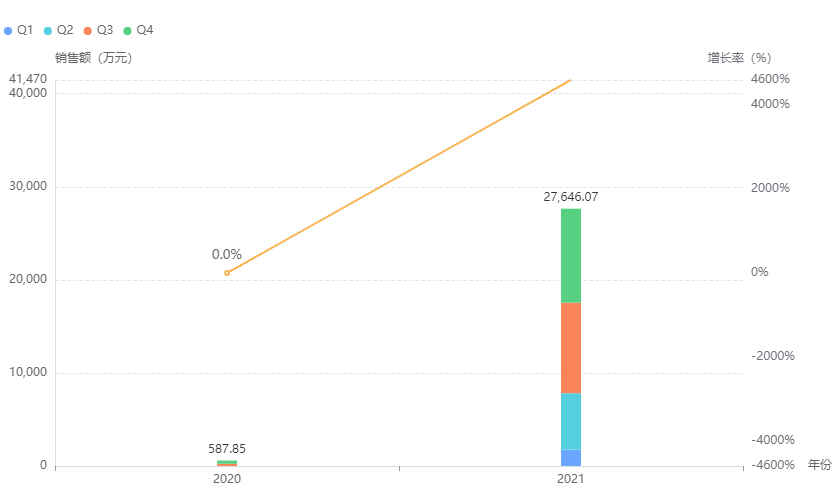Click the 0.0% growth label
Viewport: 838px width, 488px height.
(227, 255)
